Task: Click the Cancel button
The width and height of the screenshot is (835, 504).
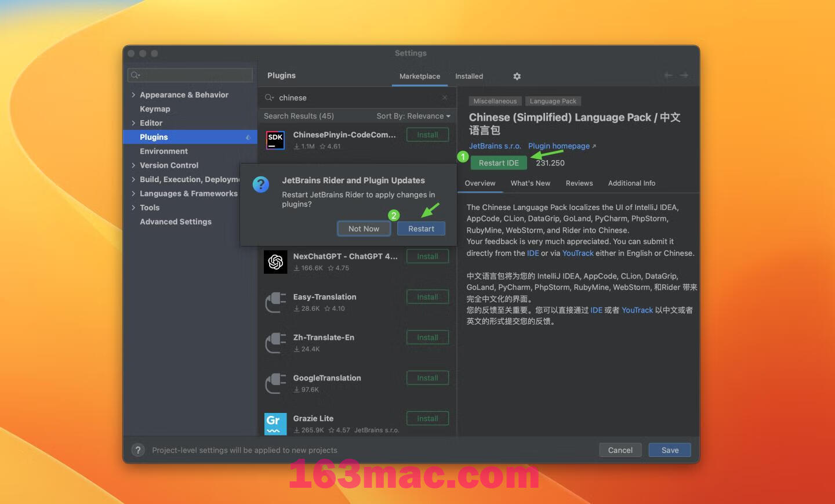Action: (x=620, y=450)
